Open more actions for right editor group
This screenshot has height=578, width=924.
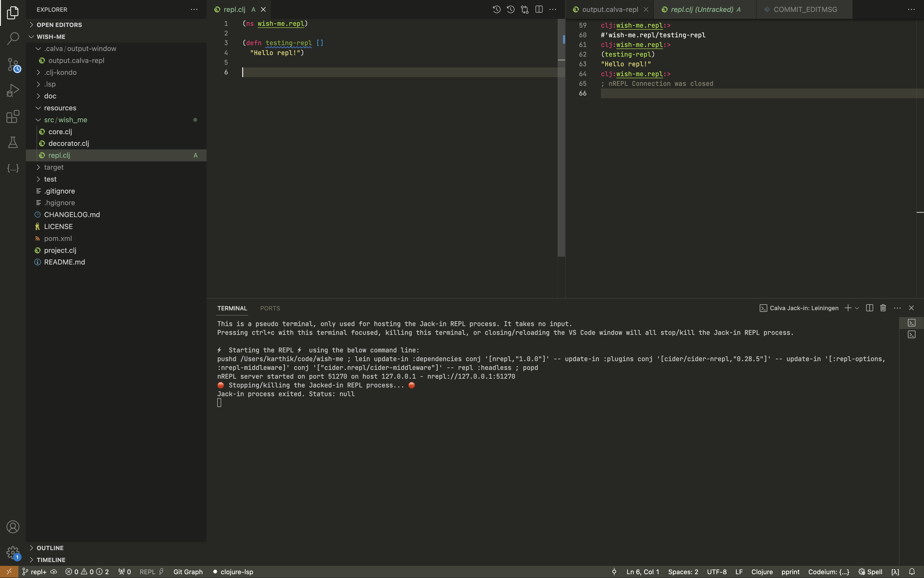tap(911, 10)
